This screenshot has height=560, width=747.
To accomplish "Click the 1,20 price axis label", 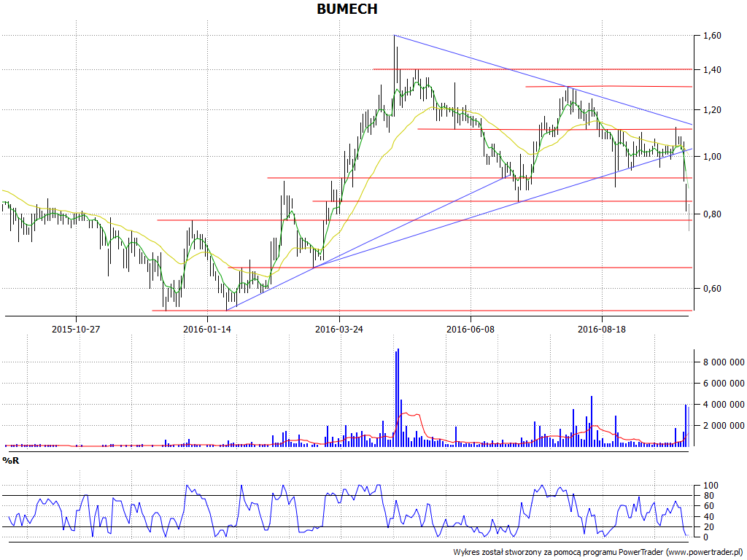I will [712, 110].
